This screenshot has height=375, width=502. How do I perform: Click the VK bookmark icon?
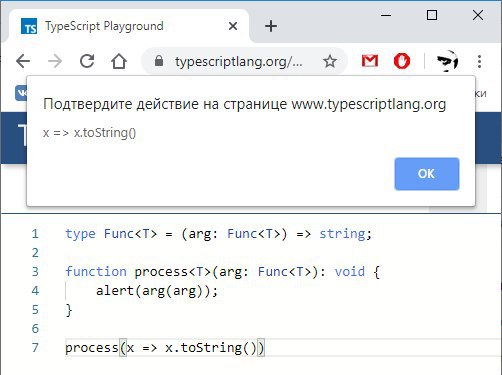click(21, 93)
